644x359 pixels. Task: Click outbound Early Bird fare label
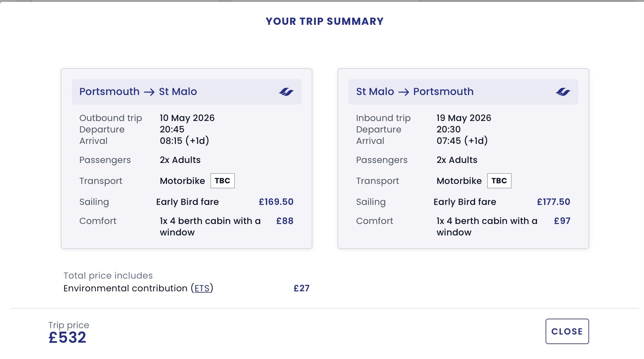click(x=187, y=202)
